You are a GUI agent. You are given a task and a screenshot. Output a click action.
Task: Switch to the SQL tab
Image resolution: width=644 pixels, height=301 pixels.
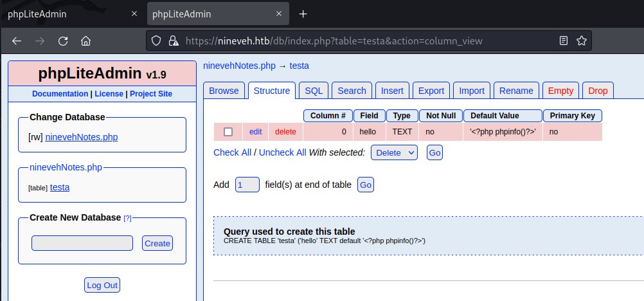[314, 91]
